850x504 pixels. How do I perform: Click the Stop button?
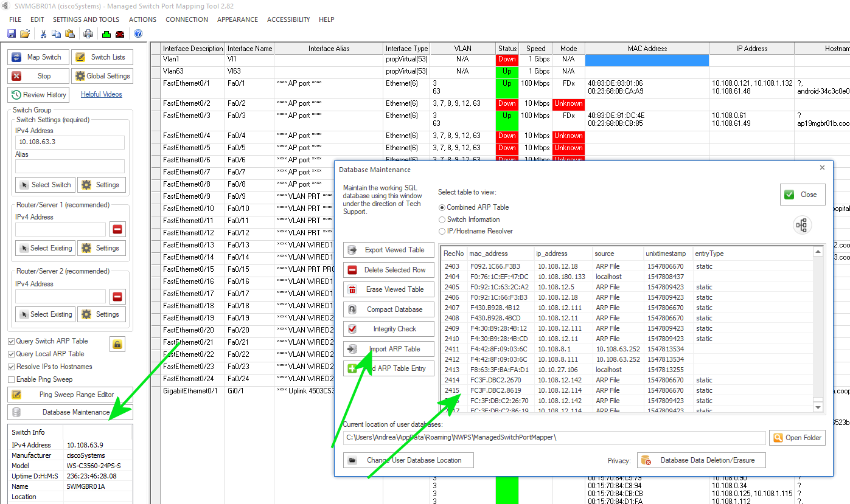tap(38, 76)
